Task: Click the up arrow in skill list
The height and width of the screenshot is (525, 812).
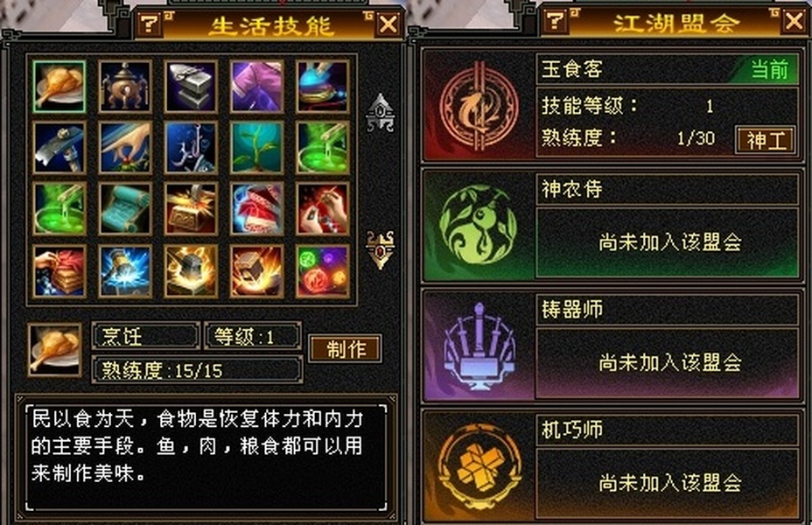Action: tap(380, 113)
